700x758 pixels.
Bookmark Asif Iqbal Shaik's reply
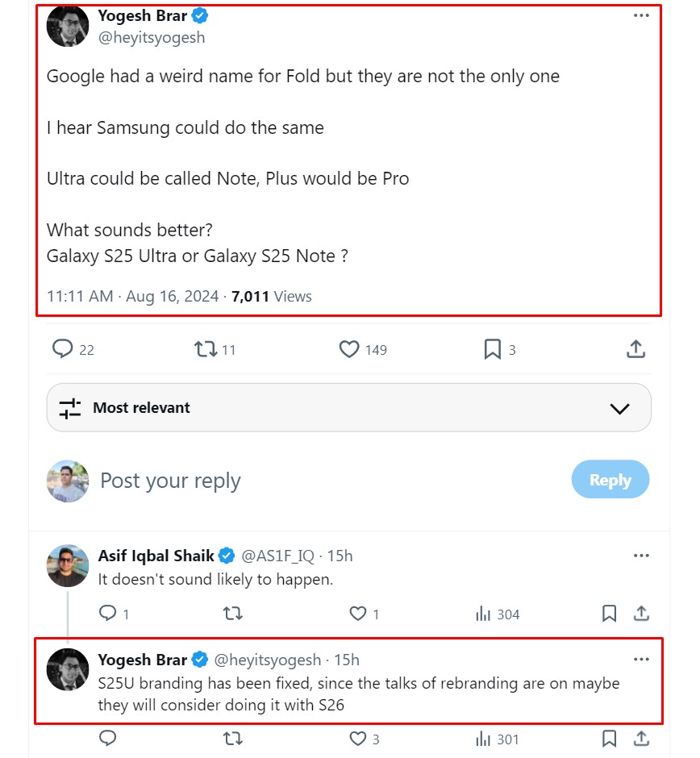pos(610,614)
